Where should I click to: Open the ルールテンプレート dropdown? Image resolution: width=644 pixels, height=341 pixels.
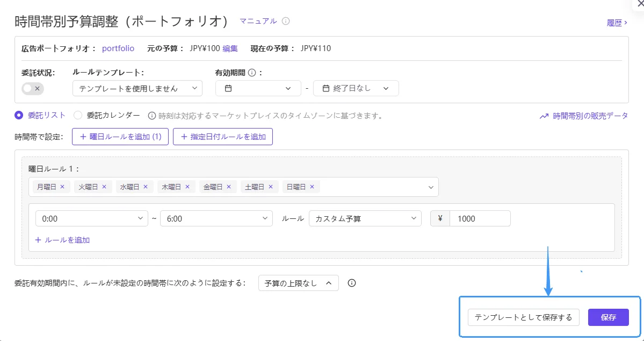137,88
